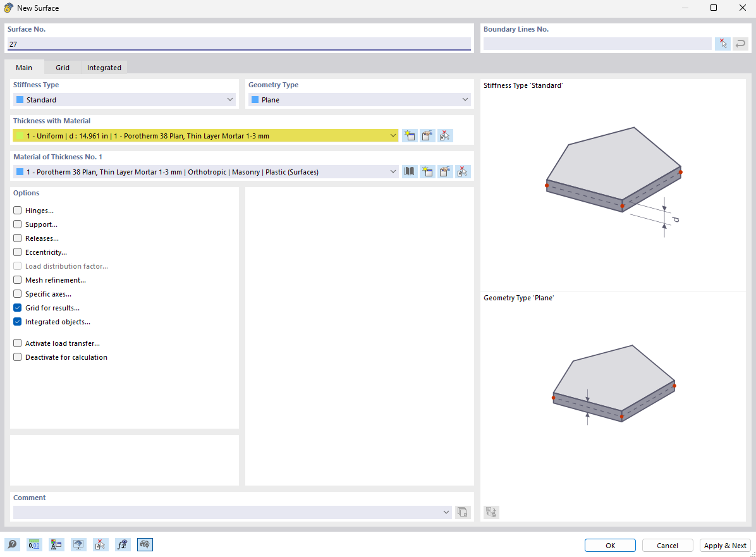Disable Grid for results option
756x557 pixels.
tap(17, 308)
